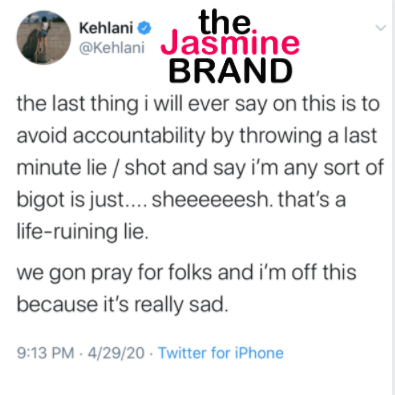395x395 pixels.
Task: Click the word 'the' in the logo
Action: [224, 22]
